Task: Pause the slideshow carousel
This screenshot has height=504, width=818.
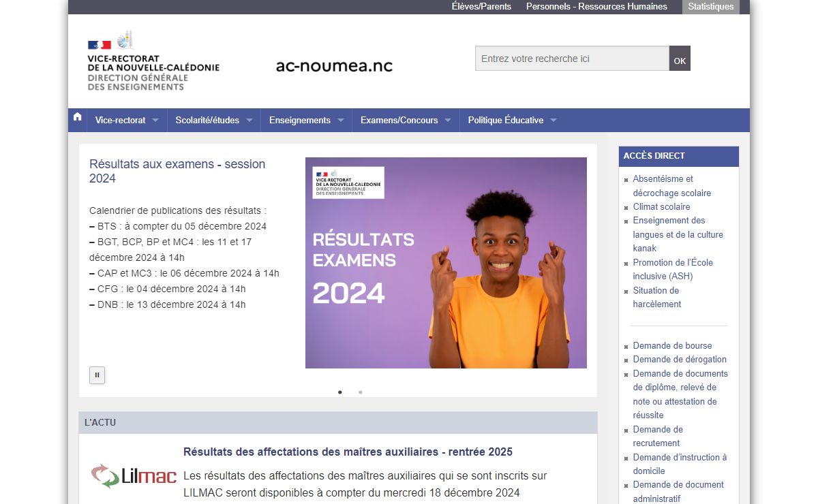Action: coord(97,375)
